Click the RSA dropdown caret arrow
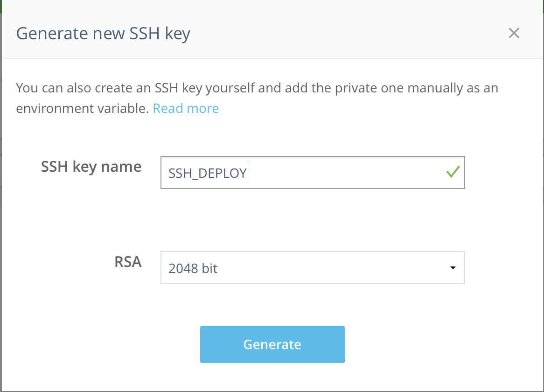Viewport: 544px width, 392px height. click(x=453, y=268)
